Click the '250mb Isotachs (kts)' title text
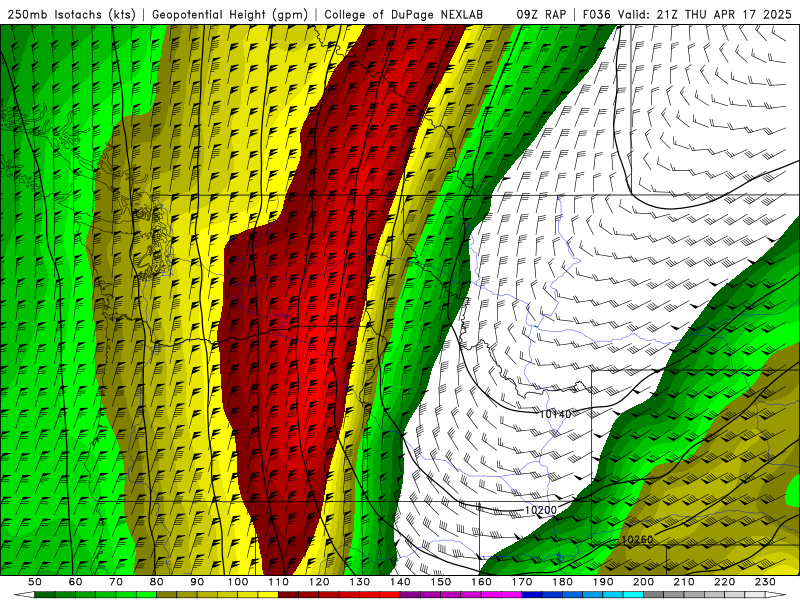The width and height of the screenshot is (800, 600). [x=71, y=14]
